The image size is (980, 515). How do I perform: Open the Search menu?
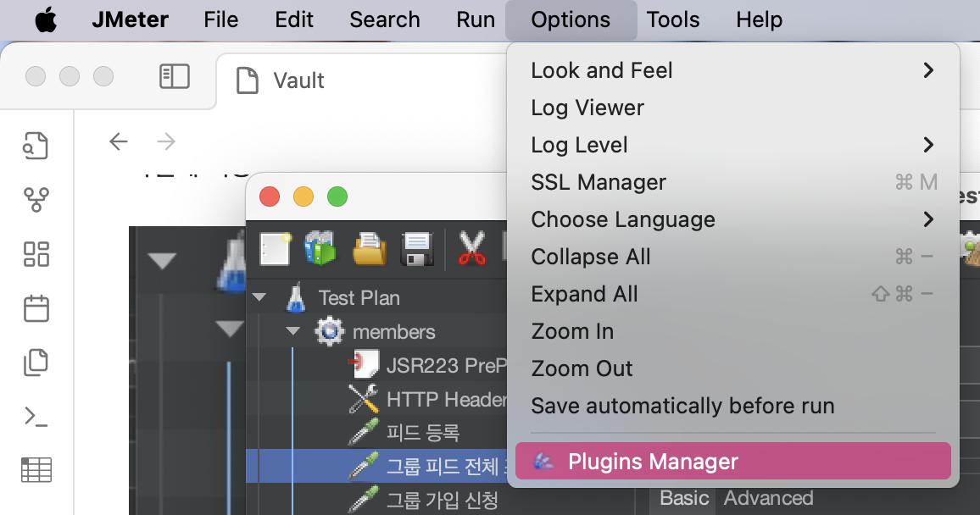(x=384, y=20)
